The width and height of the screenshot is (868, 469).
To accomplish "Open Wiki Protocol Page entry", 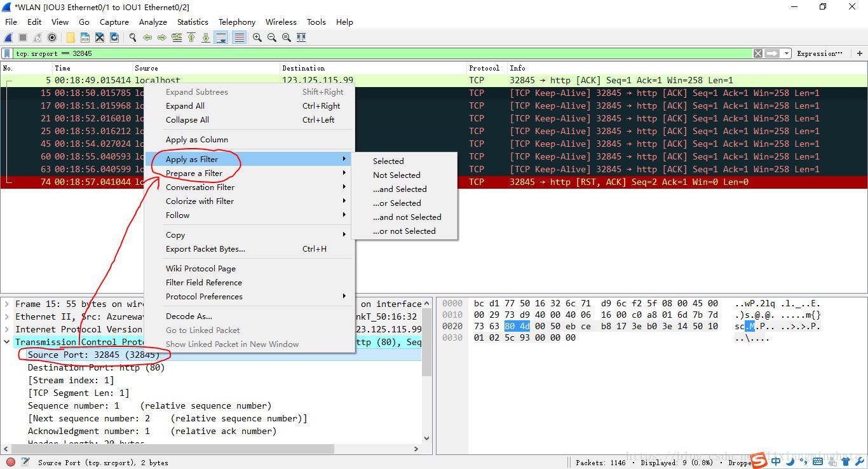I will click(249, 268).
